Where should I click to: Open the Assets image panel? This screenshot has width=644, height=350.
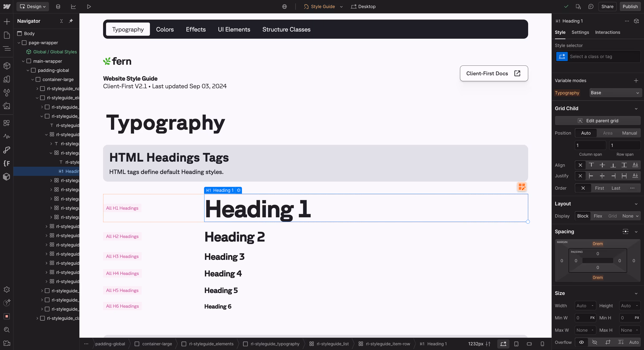point(7,106)
